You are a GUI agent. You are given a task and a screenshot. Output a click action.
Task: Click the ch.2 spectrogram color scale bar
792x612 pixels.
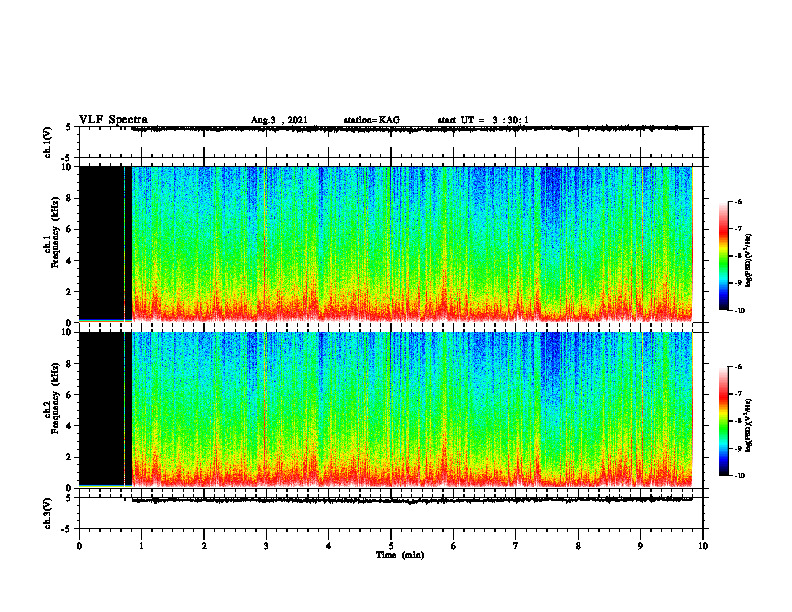click(x=724, y=421)
